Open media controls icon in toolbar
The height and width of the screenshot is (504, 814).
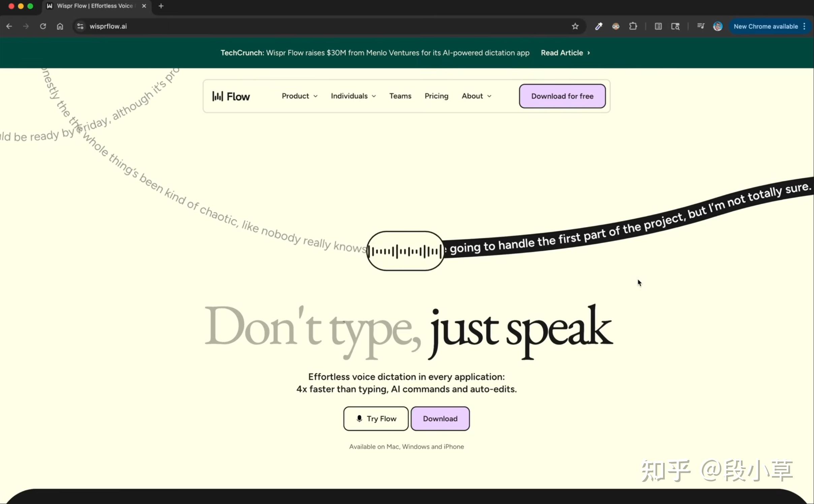tap(701, 26)
